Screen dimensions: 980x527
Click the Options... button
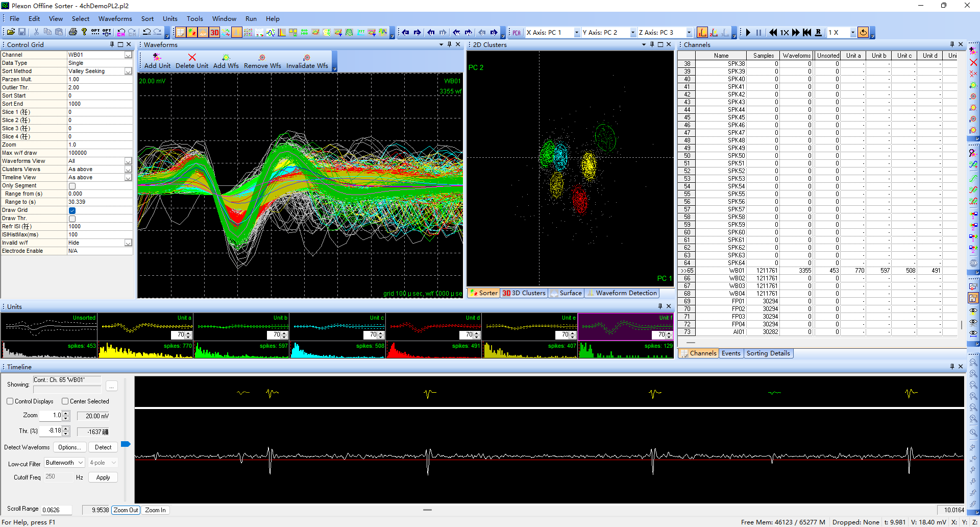click(69, 447)
